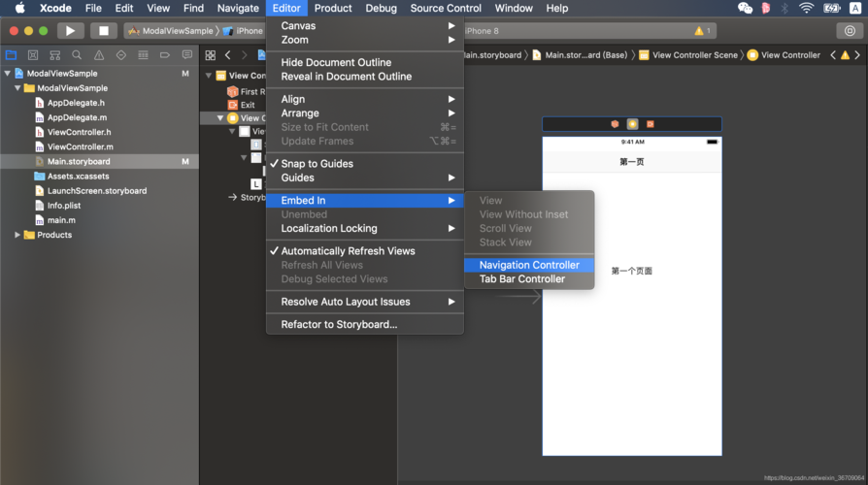Open the Product menu
The image size is (868, 485).
(333, 8)
